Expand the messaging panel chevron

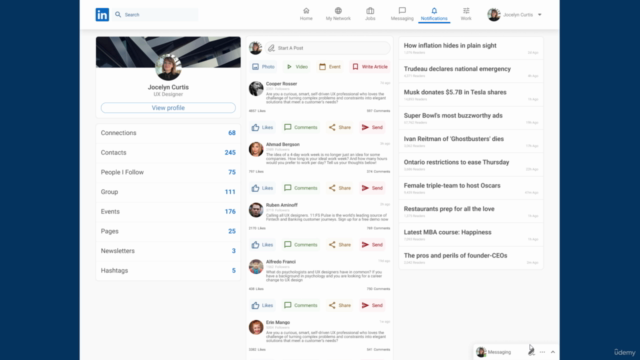pyautogui.click(x=553, y=352)
